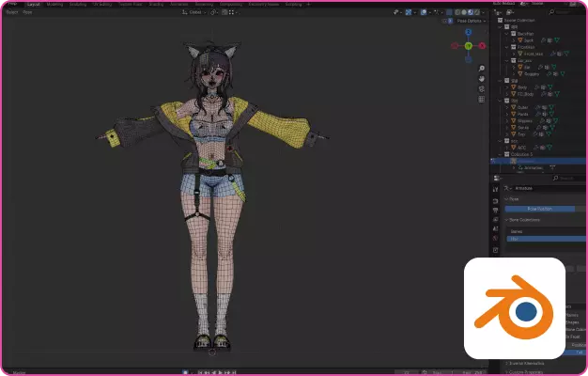Switch perspective/orthographic with the grid icon

[482, 99]
